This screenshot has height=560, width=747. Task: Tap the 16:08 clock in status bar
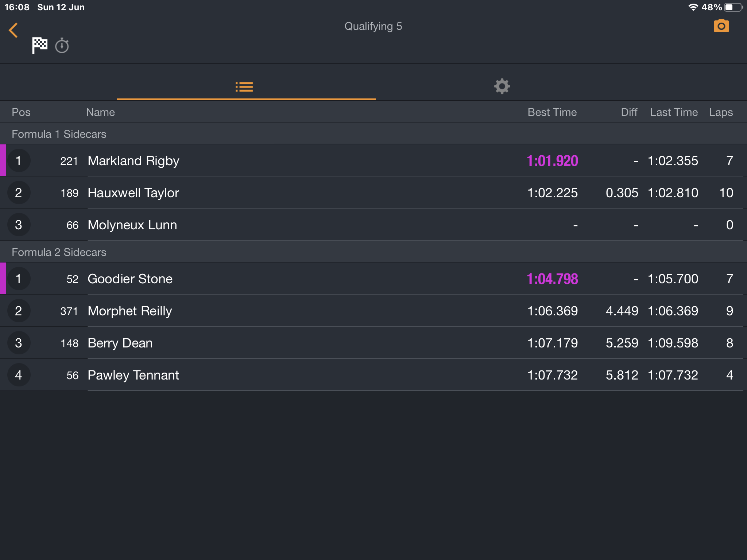coord(17,7)
